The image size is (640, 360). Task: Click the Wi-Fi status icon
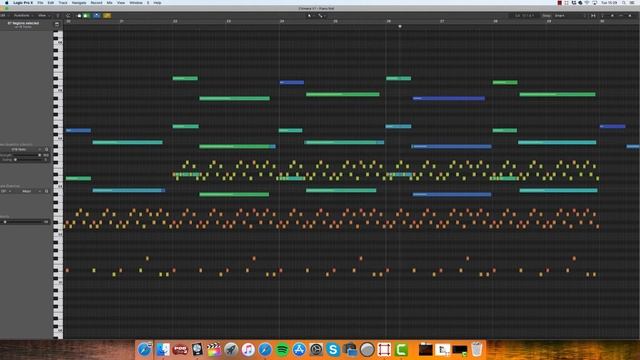pyautogui.click(x=587, y=3)
